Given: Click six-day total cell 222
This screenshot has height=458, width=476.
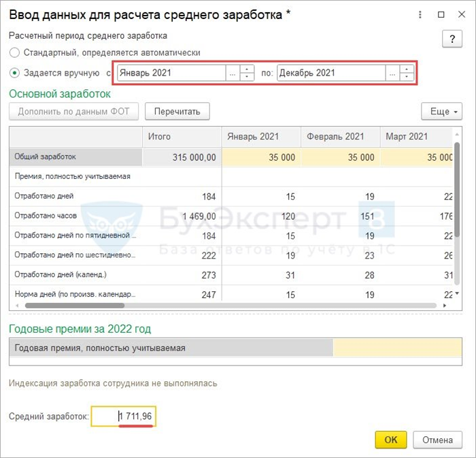Looking at the screenshot, I should coord(182,255).
